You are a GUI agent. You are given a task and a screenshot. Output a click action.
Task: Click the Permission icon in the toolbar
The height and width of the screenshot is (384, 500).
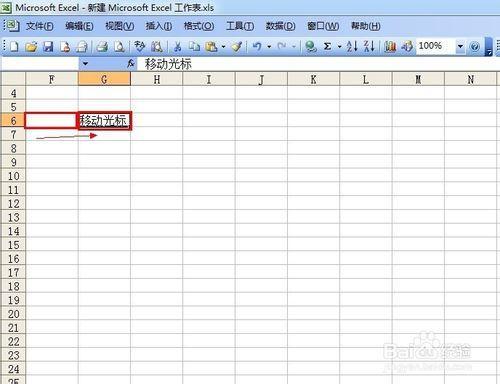coord(65,46)
